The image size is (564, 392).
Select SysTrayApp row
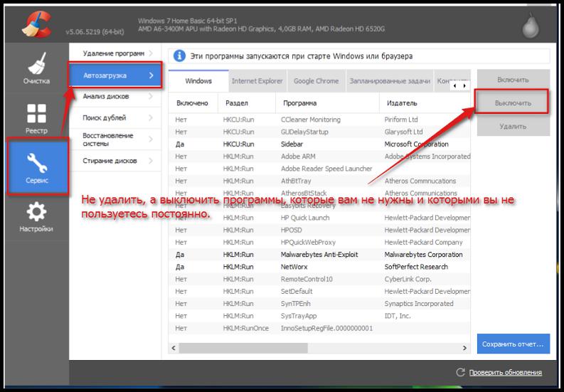click(319, 316)
